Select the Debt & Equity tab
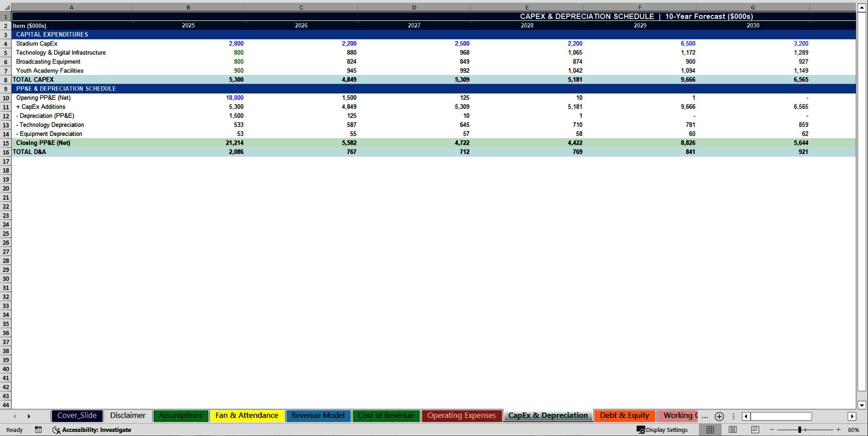Screen dimensions: 868x436 [x=624, y=415]
